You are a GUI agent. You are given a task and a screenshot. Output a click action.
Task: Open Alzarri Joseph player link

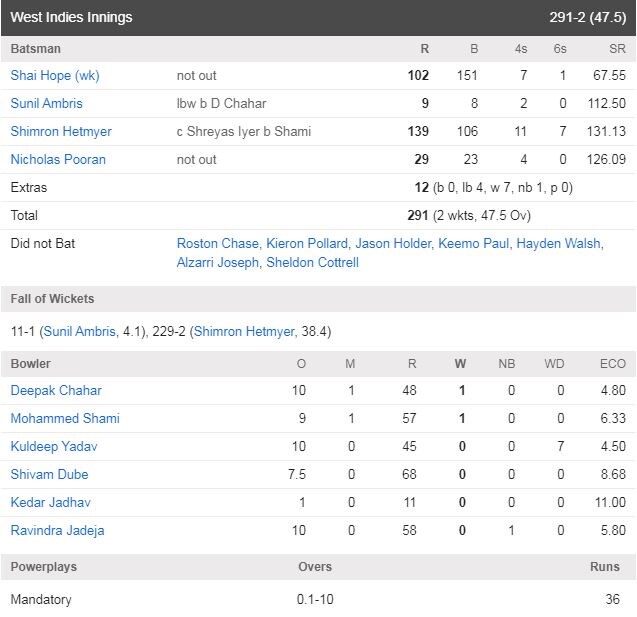[217, 262]
